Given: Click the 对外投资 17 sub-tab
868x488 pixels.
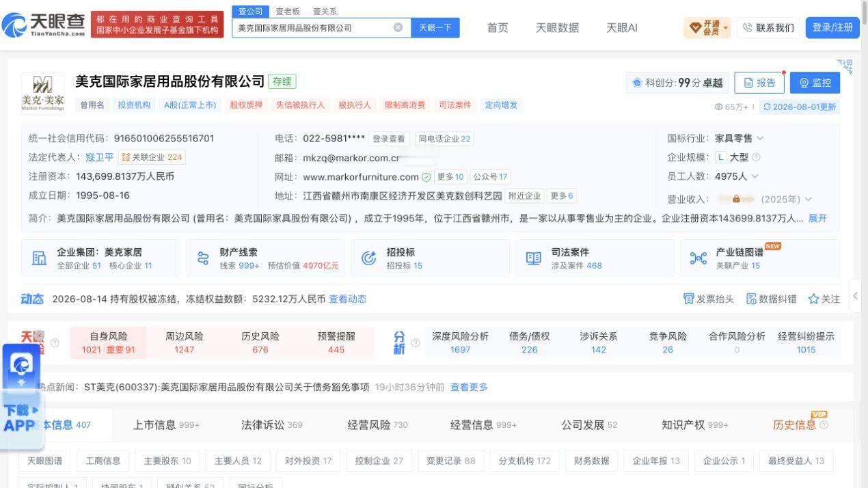Looking at the screenshot, I should coord(308,461).
